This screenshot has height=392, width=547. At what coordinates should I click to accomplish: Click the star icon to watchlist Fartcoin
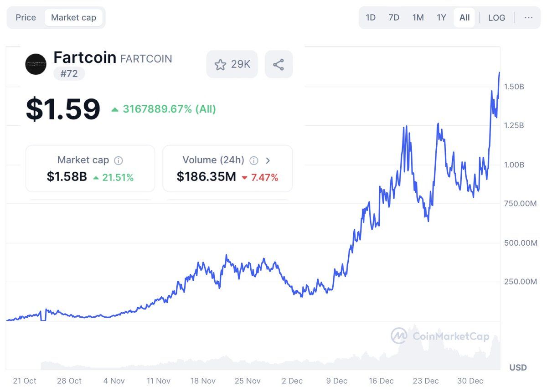(221, 64)
